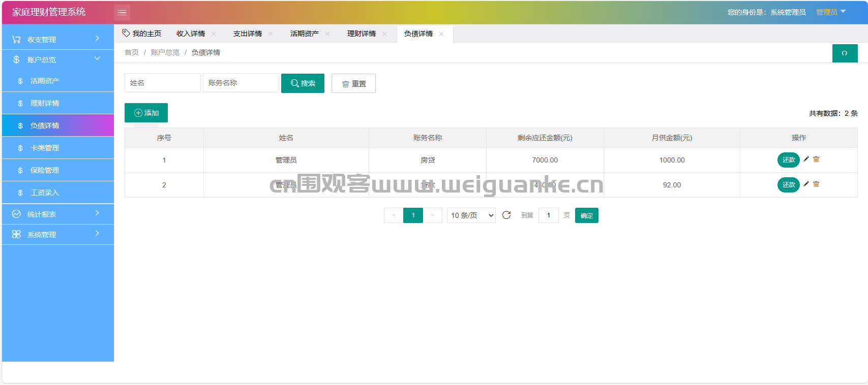Open 工资录入 in the sidebar
This screenshot has width=868, height=385.
[x=58, y=192]
